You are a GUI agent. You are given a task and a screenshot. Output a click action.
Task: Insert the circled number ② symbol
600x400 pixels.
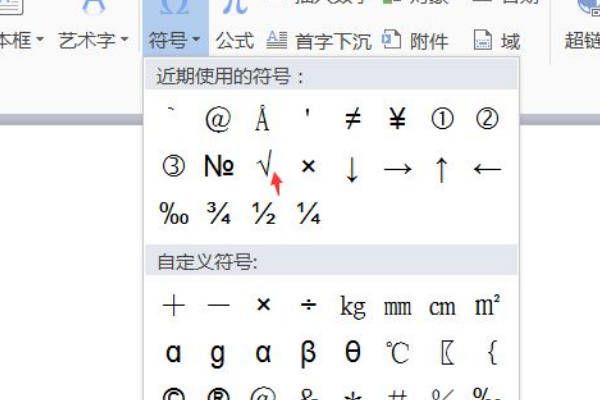[x=487, y=119]
